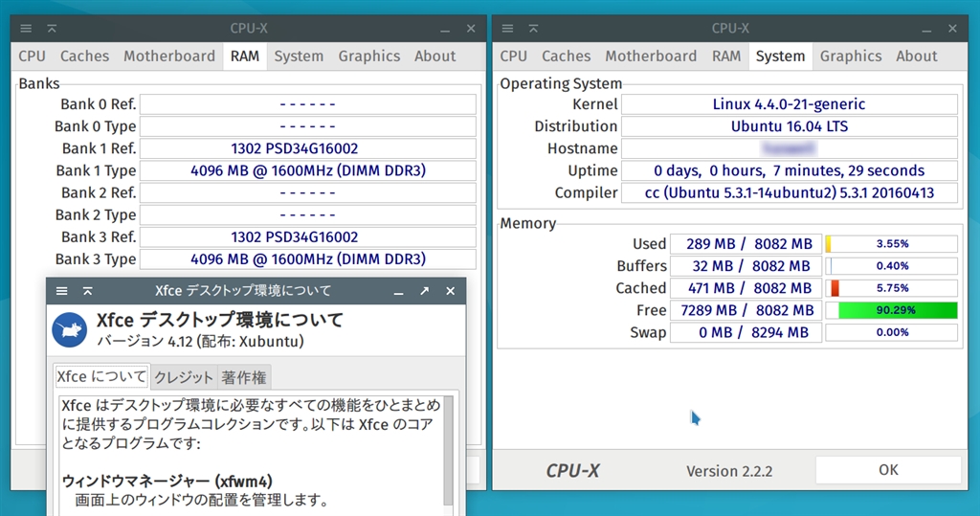
Task: Click the CPU-X logo text in footer
Action: [x=572, y=470]
